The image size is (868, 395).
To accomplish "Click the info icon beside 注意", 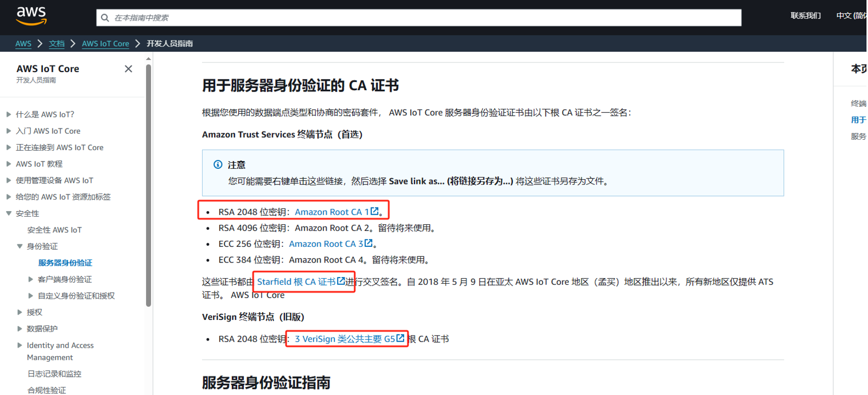I will click(x=218, y=165).
